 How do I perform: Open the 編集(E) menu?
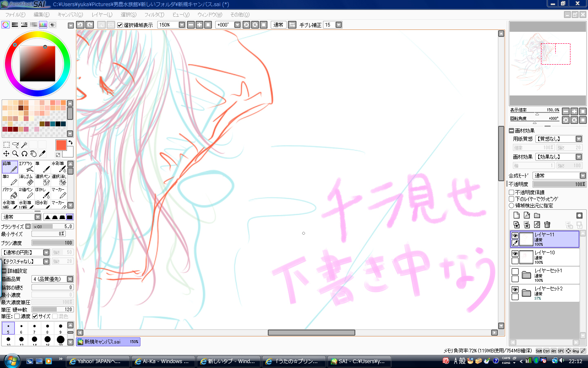(42, 15)
